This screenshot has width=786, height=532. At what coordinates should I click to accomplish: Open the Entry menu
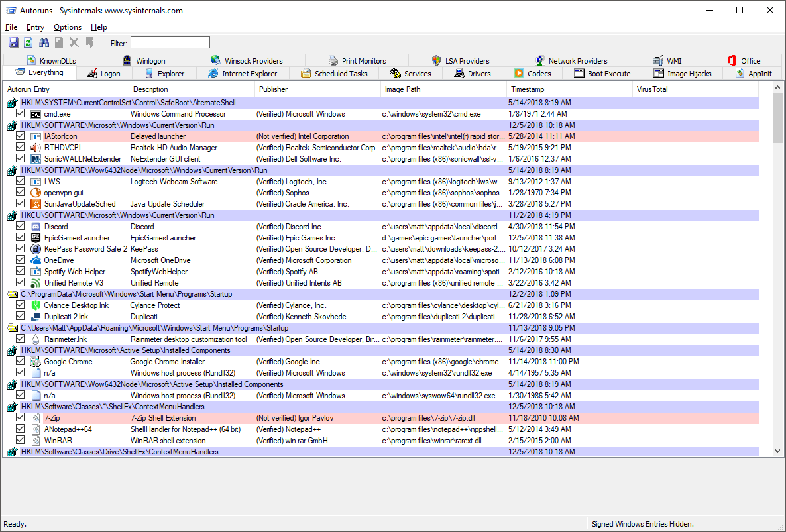coord(35,27)
